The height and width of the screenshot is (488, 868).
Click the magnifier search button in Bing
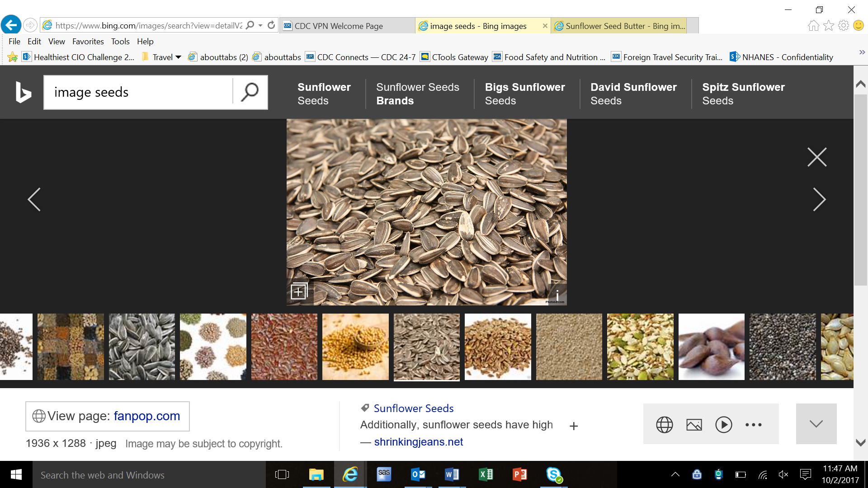[250, 92]
